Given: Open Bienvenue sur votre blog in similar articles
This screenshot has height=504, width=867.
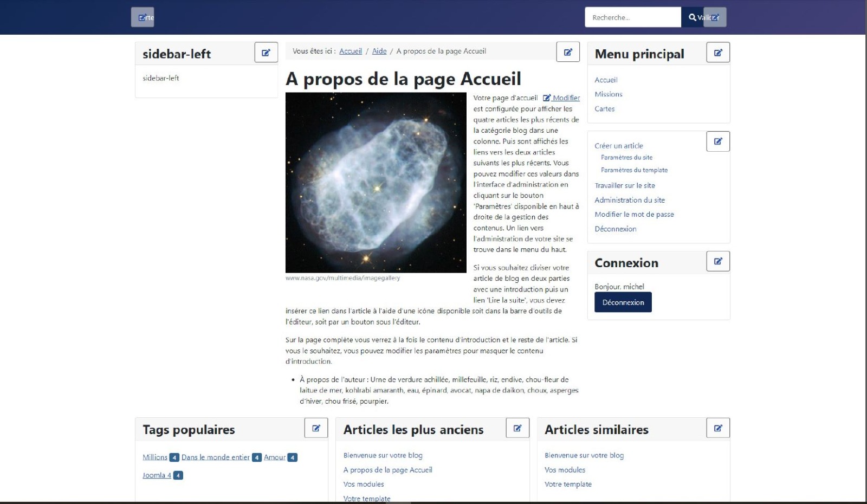Looking at the screenshot, I should (584, 455).
